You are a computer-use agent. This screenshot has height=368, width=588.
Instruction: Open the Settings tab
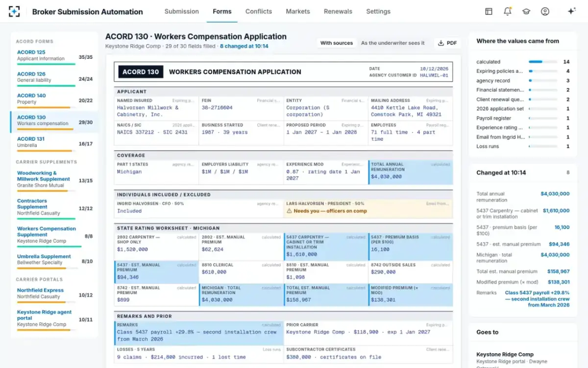[378, 11]
